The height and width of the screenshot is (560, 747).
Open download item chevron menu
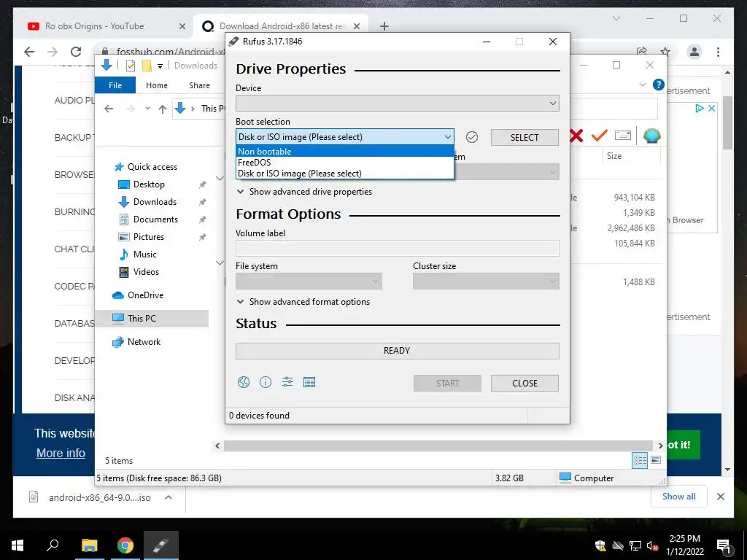point(169,497)
